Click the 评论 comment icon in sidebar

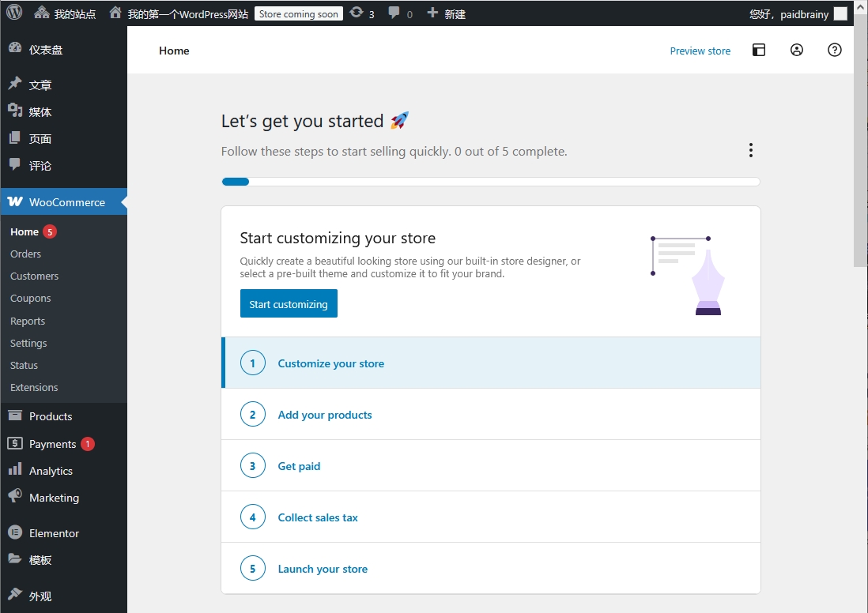[15, 164]
